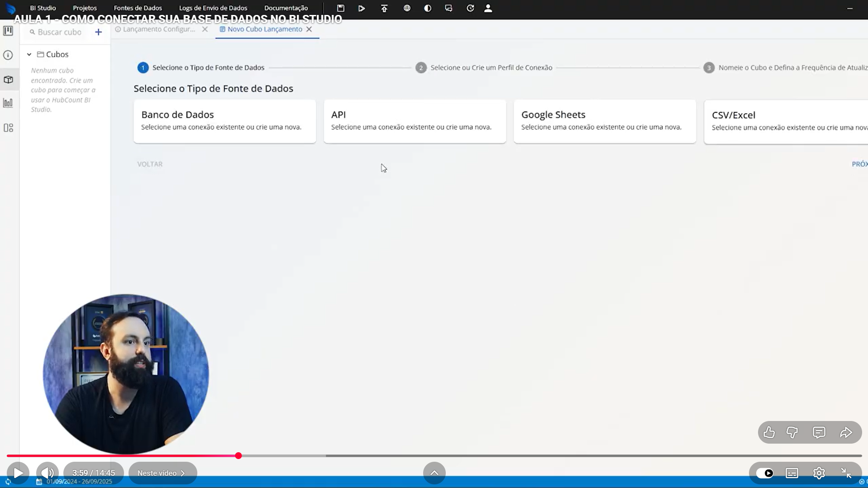Click step 3 Nomeie o Cubo
The height and width of the screenshot is (488, 868).
(x=786, y=67)
